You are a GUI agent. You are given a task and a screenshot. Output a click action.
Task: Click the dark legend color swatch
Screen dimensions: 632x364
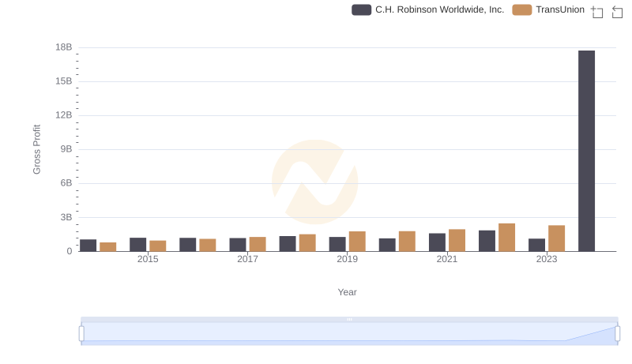(x=361, y=9)
